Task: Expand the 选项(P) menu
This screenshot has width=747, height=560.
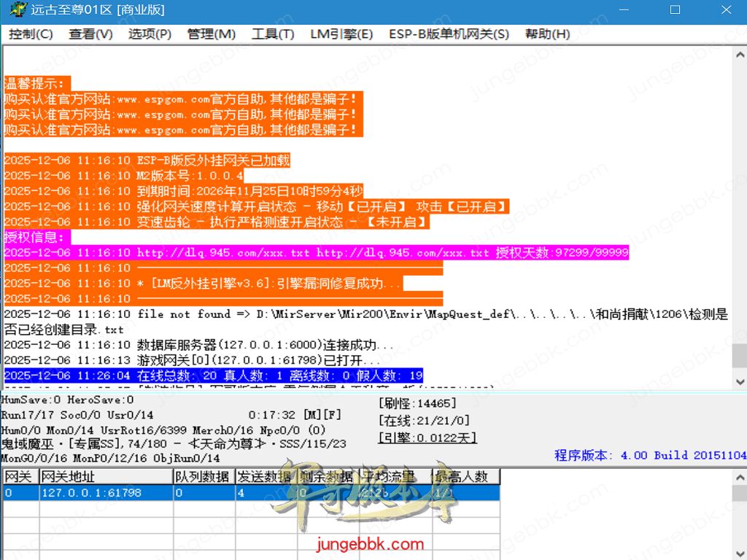Action: tap(150, 34)
